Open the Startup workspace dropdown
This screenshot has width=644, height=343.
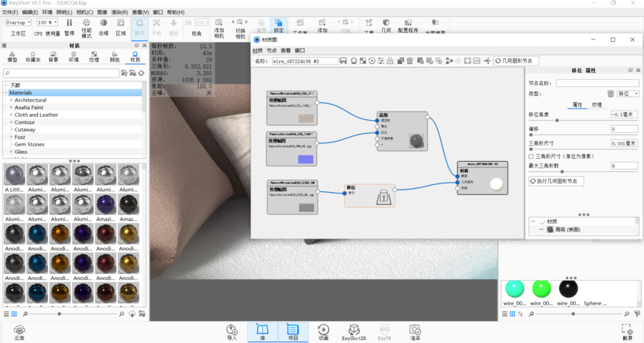click(18, 23)
